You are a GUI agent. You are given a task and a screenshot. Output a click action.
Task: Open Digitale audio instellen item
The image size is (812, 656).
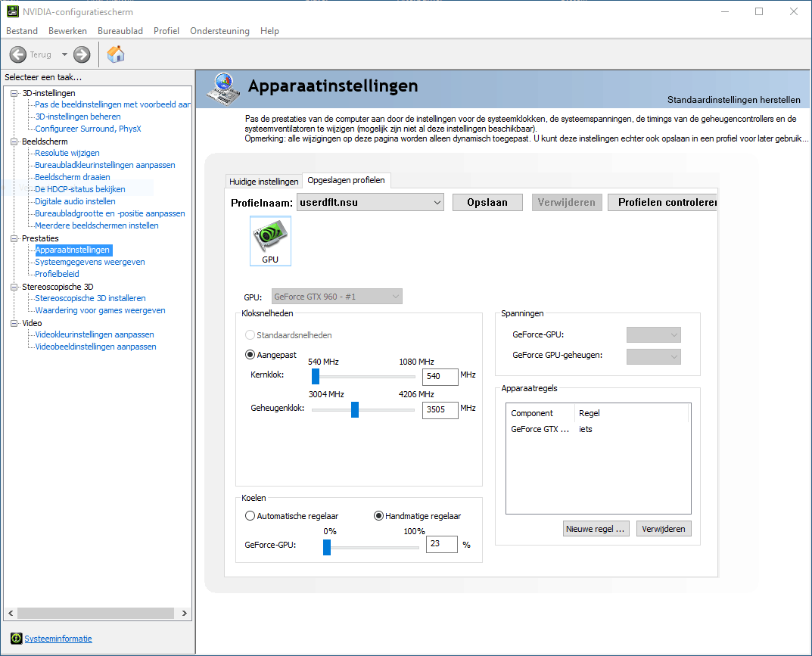[x=75, y=201]
